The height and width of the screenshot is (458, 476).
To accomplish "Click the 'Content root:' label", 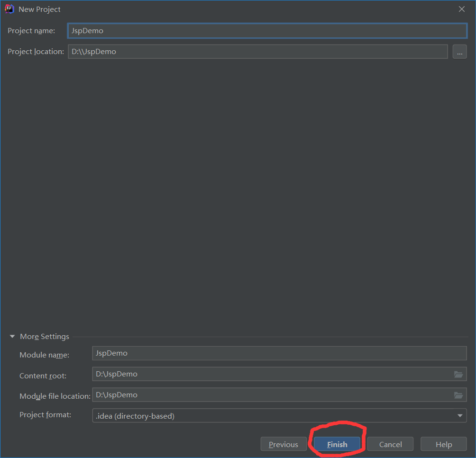I will 43,376.
